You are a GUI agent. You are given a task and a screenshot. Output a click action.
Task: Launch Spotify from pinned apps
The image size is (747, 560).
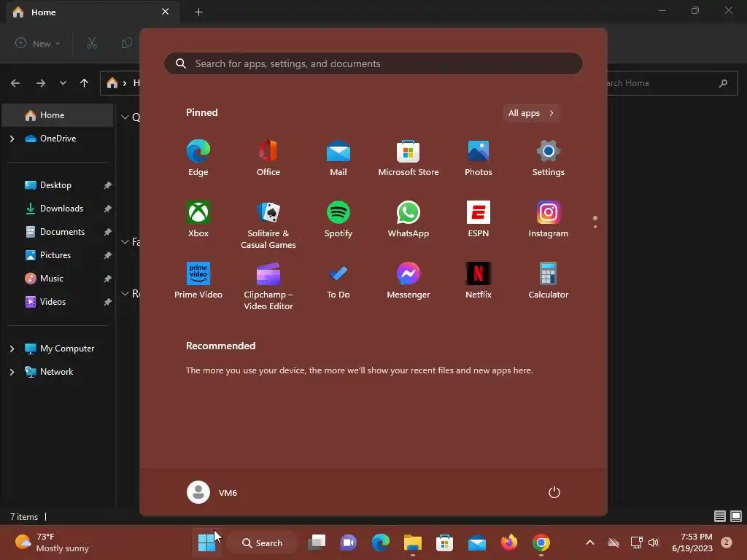pos(338,219)
